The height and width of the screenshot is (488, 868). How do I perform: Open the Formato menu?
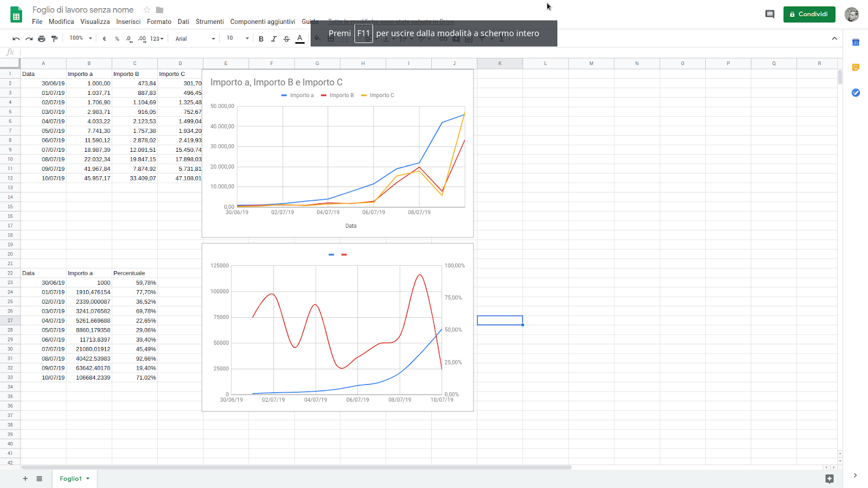tap(159, 22)
